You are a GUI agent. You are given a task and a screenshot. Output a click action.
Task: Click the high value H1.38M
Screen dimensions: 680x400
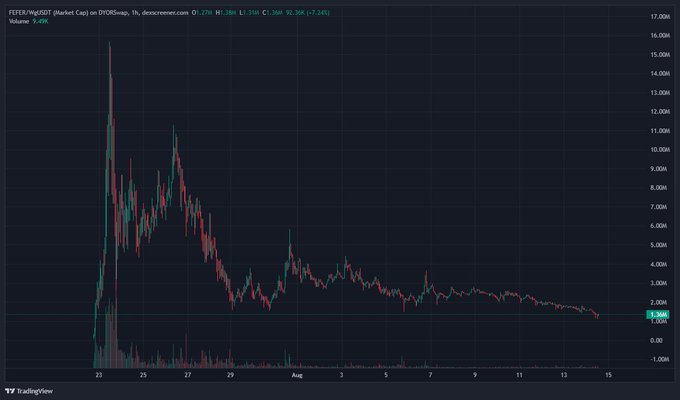pos(226,13)
